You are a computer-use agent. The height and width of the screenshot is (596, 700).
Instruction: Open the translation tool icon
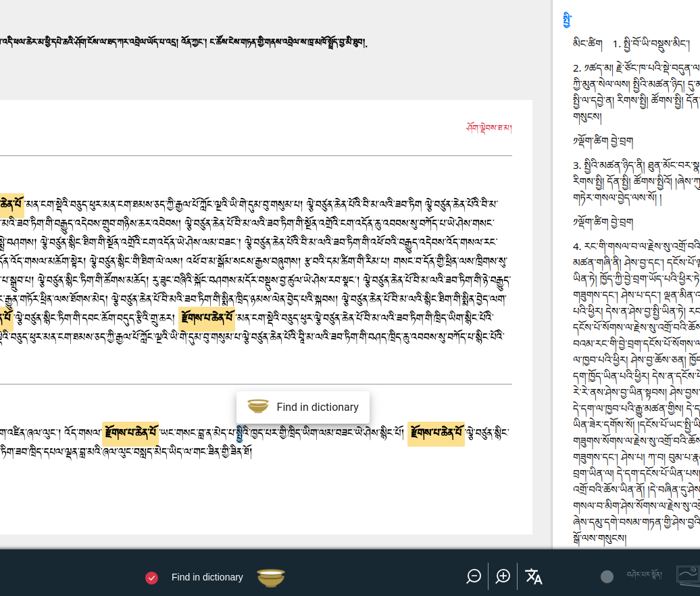click(x=534, y=576)
